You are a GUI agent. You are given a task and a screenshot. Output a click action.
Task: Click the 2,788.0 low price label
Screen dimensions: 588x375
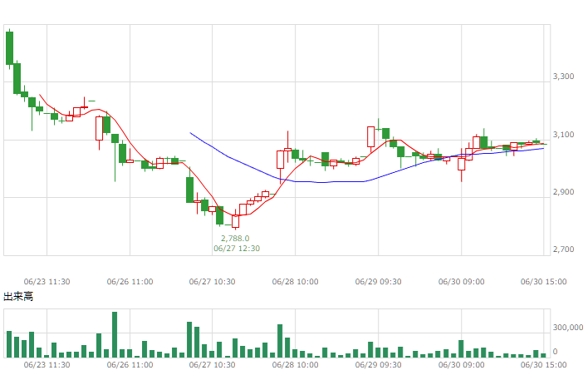235,239
